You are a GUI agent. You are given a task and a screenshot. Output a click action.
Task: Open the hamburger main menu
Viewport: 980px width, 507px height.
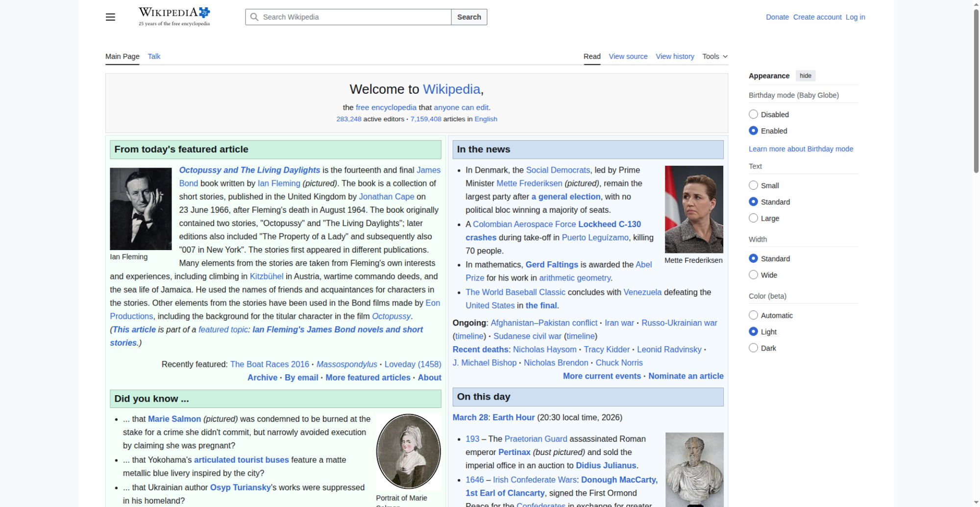pyautogui.click(x=110, y=17)
